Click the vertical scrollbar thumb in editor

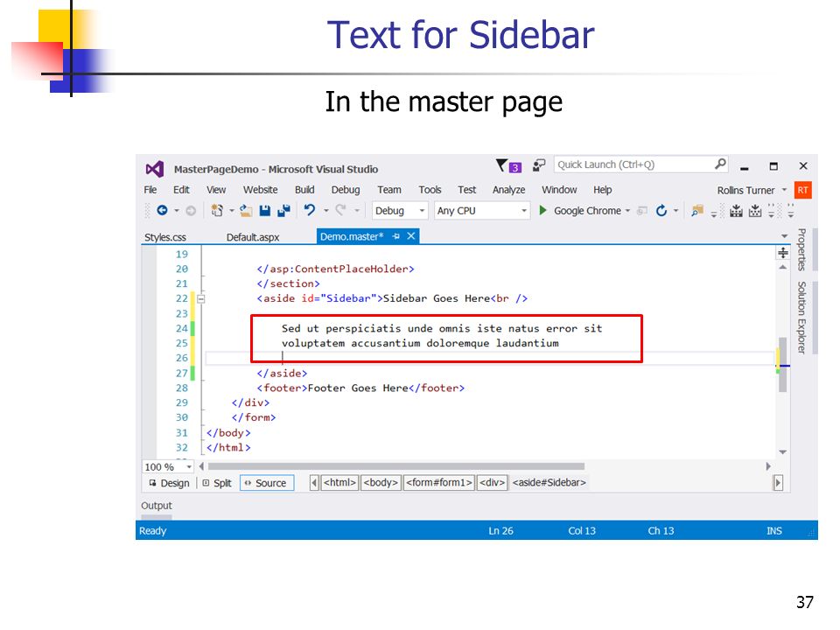(x=782, y=364)
